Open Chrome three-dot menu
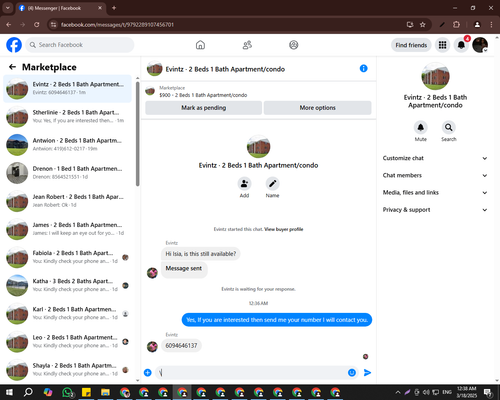The height and width of the screenshot is (400, 500). tap(491, 25)
